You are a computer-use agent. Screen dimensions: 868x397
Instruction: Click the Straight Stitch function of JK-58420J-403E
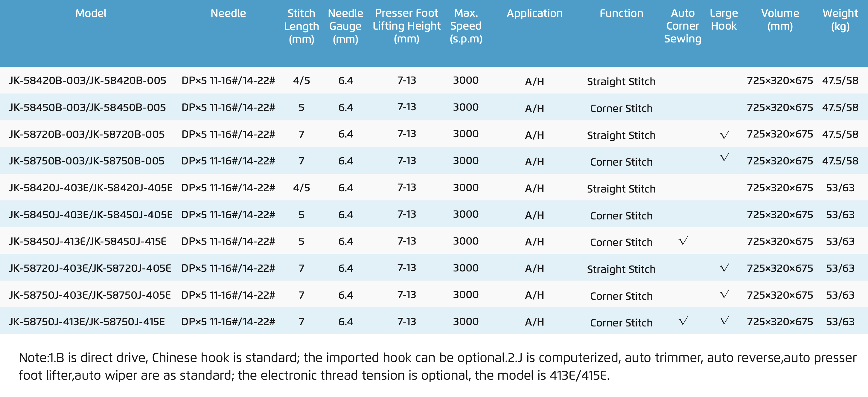[x=621, y=189]
